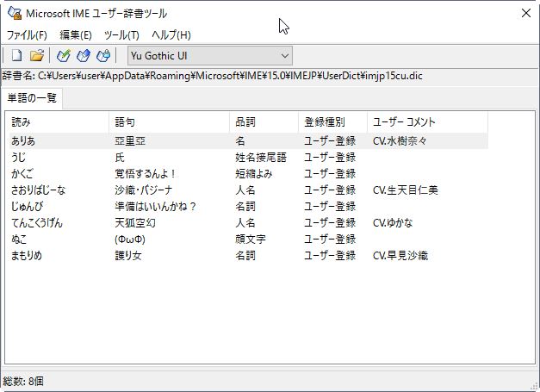The width and height of the screenshot is (540, 392).
Task: Sort by the 語句 column header
Action: (x=169, y=122)
